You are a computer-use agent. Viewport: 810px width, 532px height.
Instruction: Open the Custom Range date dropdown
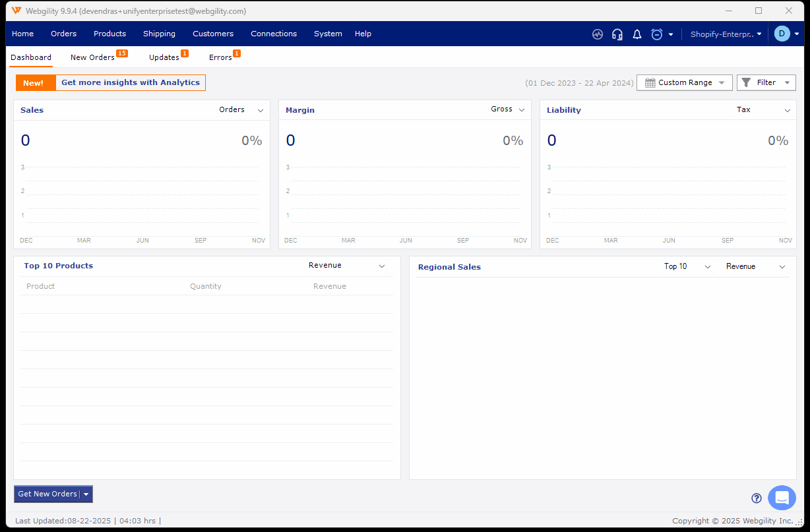pos(684,82)
